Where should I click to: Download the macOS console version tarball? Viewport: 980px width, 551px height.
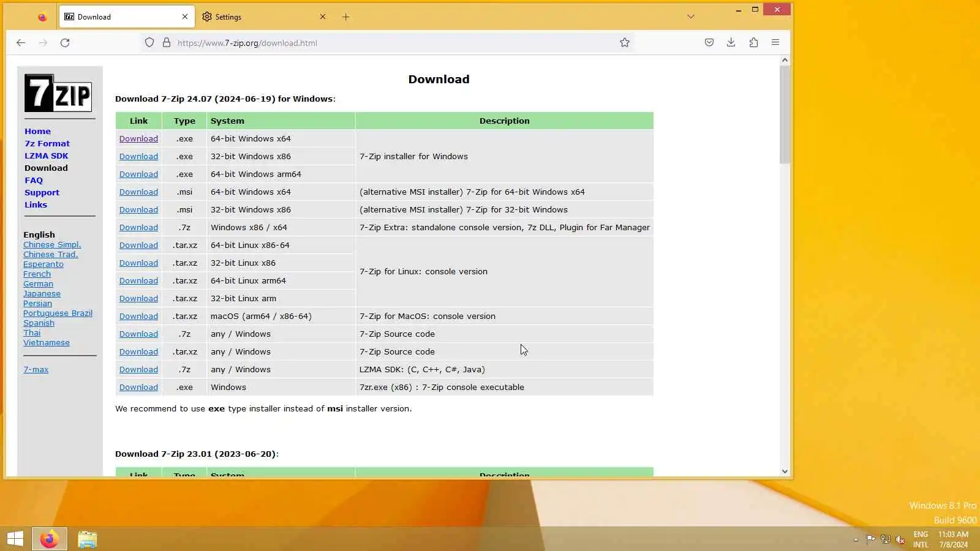(x=138, y=317)
